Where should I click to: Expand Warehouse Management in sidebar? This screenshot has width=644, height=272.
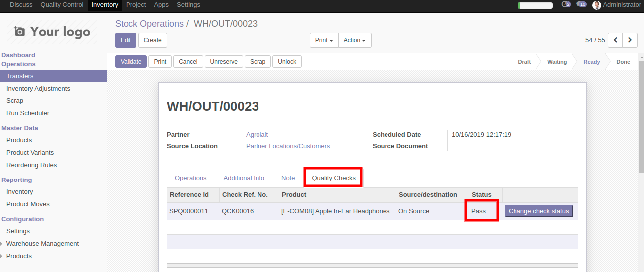[42, 244]
